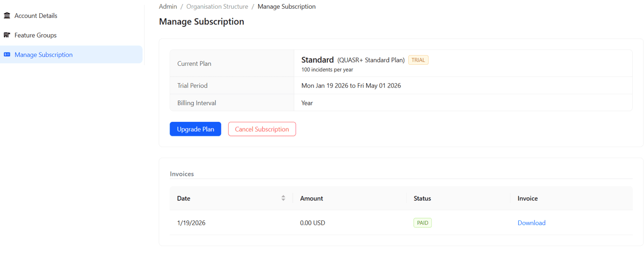
Task: Click the Cancel Subscription button
Action: pyautogui.click(x=262, y=129)
